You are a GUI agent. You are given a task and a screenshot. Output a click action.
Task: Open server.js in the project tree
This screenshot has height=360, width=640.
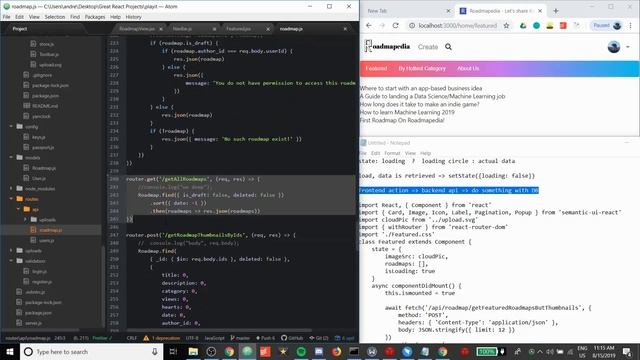pyautogui.click(x=33, y=323)
